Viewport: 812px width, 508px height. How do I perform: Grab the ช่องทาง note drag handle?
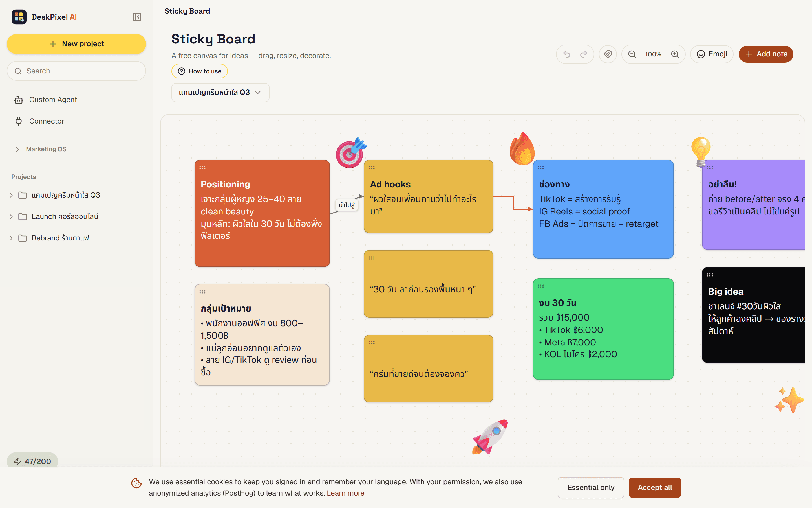pos(540,168)
